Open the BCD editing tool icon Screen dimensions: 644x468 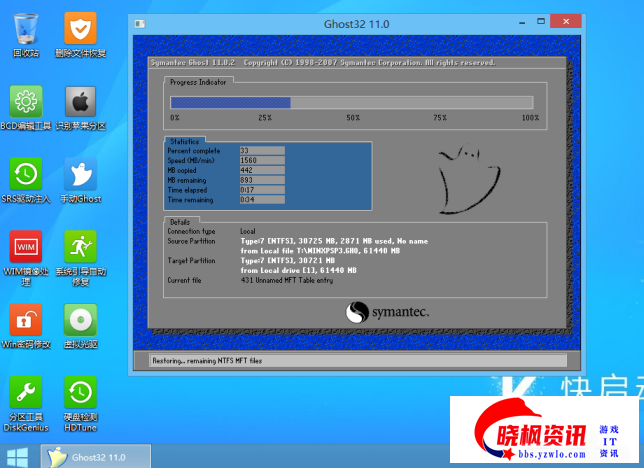pos(26,102)
